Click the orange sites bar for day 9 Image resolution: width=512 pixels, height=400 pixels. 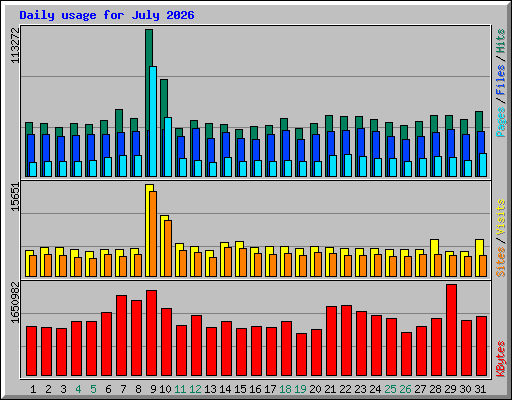coord(153,234)
